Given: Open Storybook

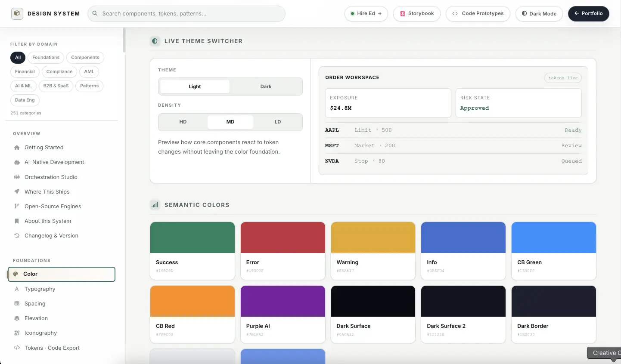Looking at the screenshot, I should (417, 13).
